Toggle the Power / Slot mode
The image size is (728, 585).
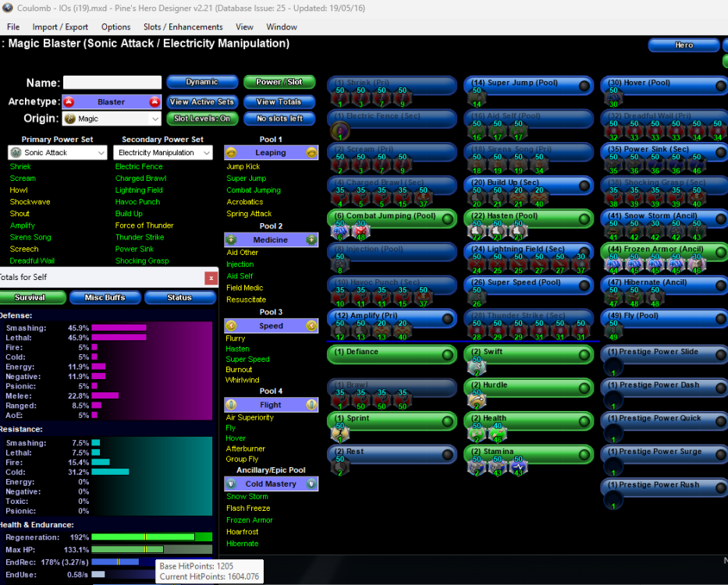pyautogui.click(x=279, y=81)
